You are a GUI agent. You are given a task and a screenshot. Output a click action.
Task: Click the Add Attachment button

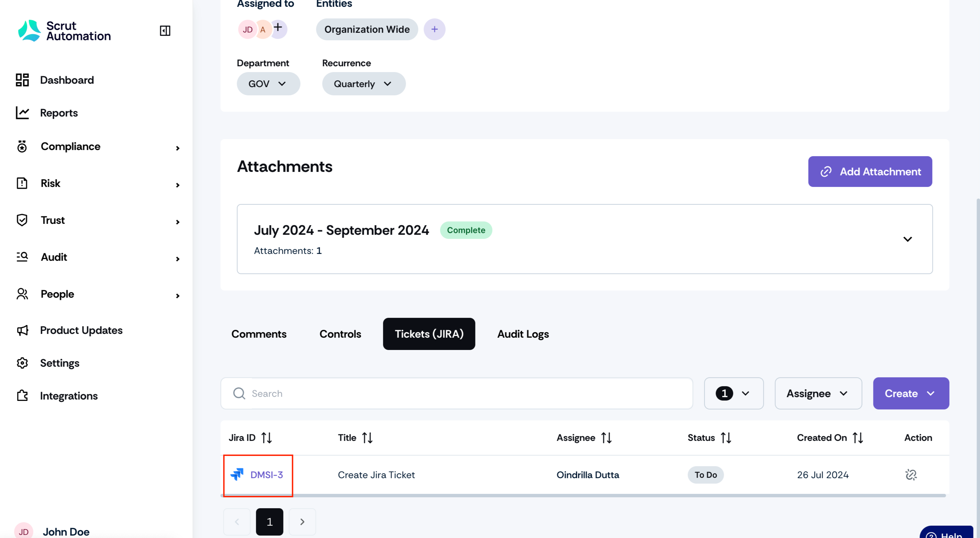pos(870,171)
